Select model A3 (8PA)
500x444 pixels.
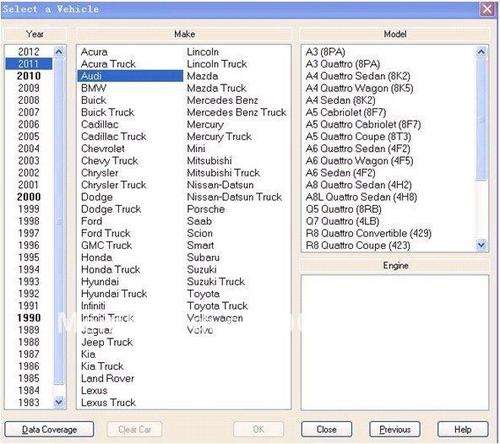325,52
